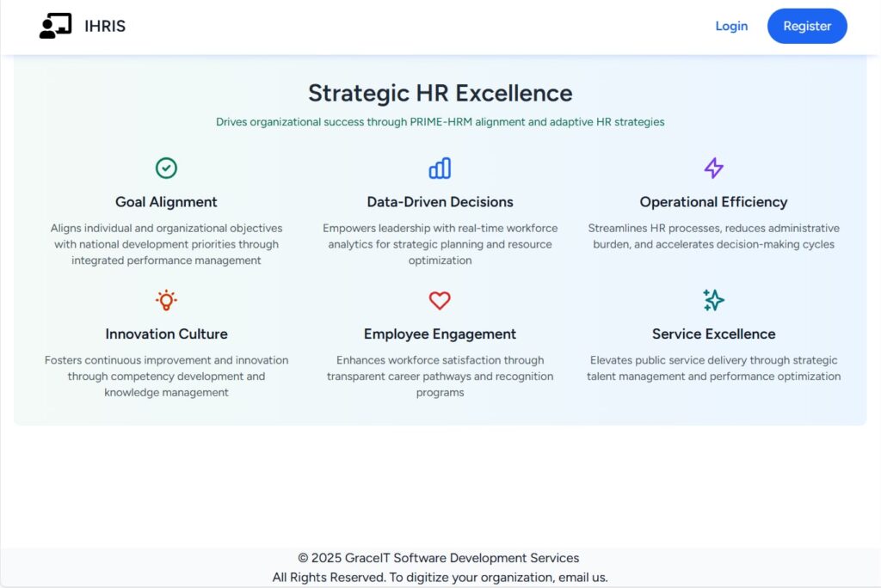Viewport: 881px width, 588px height.
Task: Click the Employee Engagement heading
Action: coord(440,334)
